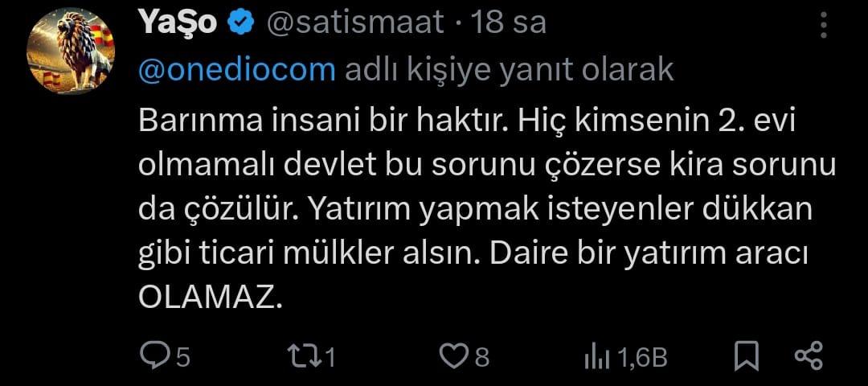Screen dimensions: 868x386
Task: Open the three-dot more options menu
Action: (824, 25)
